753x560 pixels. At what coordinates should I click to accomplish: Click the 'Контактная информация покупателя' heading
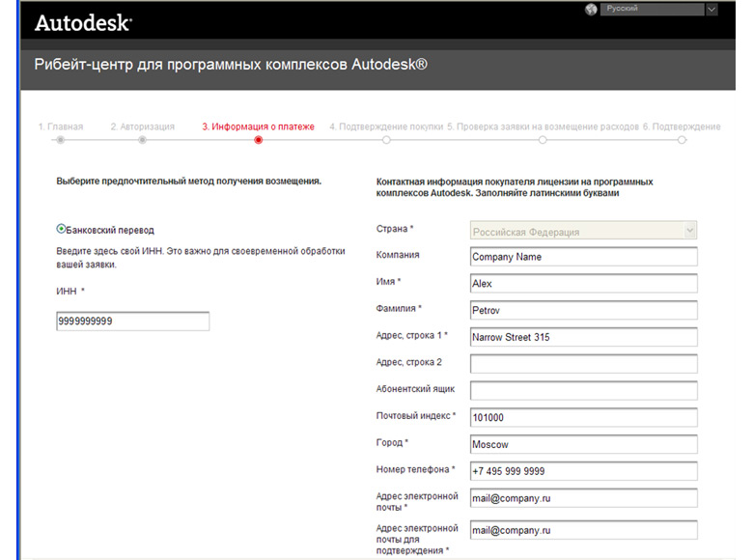(x=515, y=187)
